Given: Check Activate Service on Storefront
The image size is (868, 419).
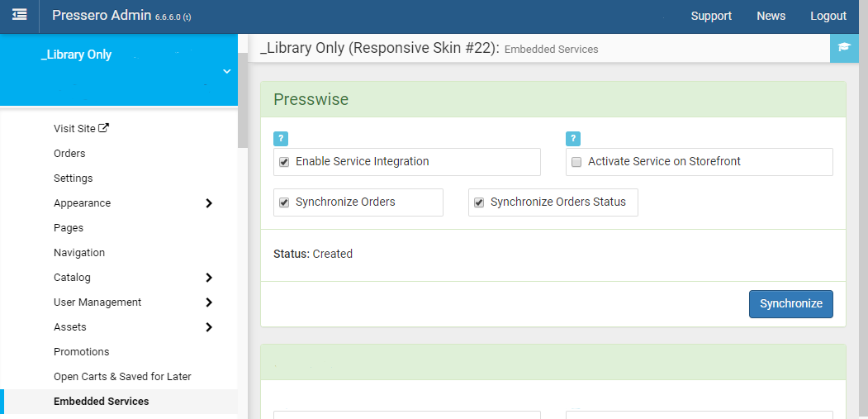Looking at the screenshot, I should [x=576, y=162].
